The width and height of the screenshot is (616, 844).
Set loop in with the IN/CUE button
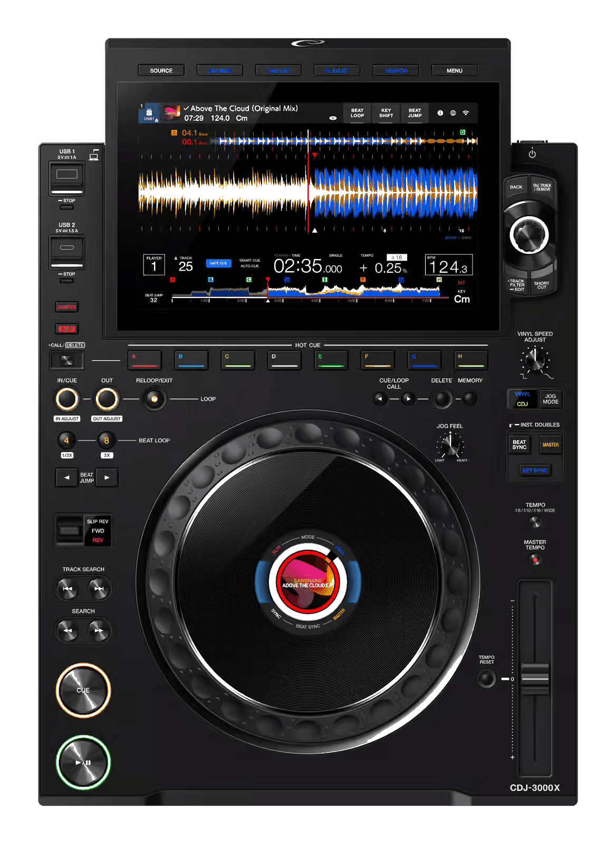67,399
